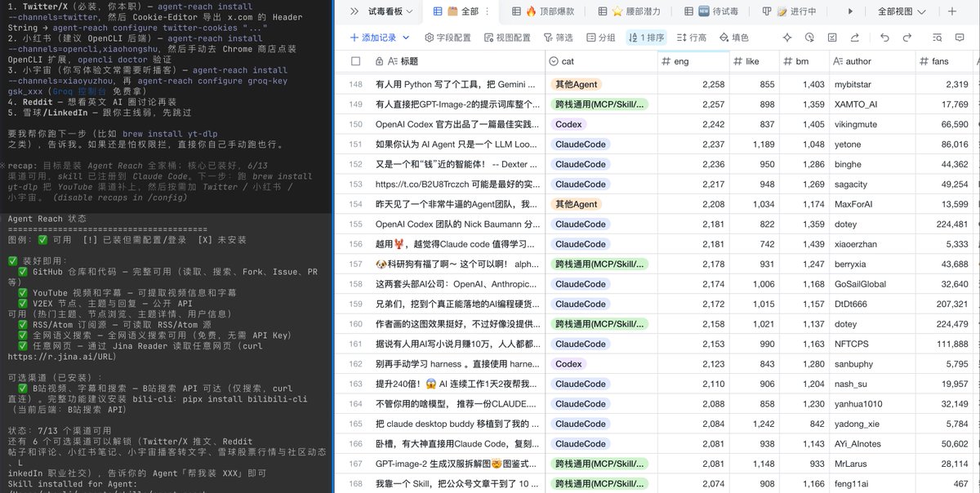Tick the select-all checkbox in header
The width and height of the screenshot is (980, 493).
(355, 61)
